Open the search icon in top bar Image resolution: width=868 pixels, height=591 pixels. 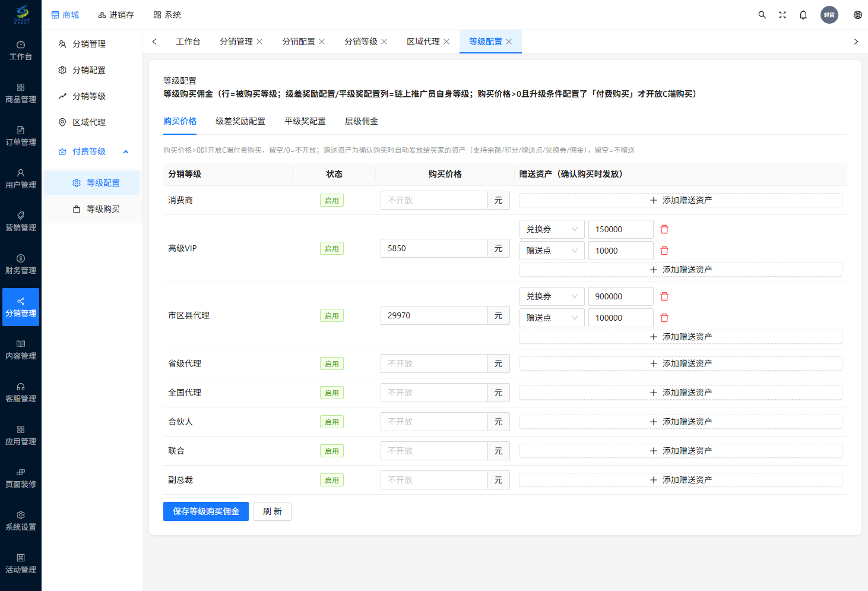(762, 15)
